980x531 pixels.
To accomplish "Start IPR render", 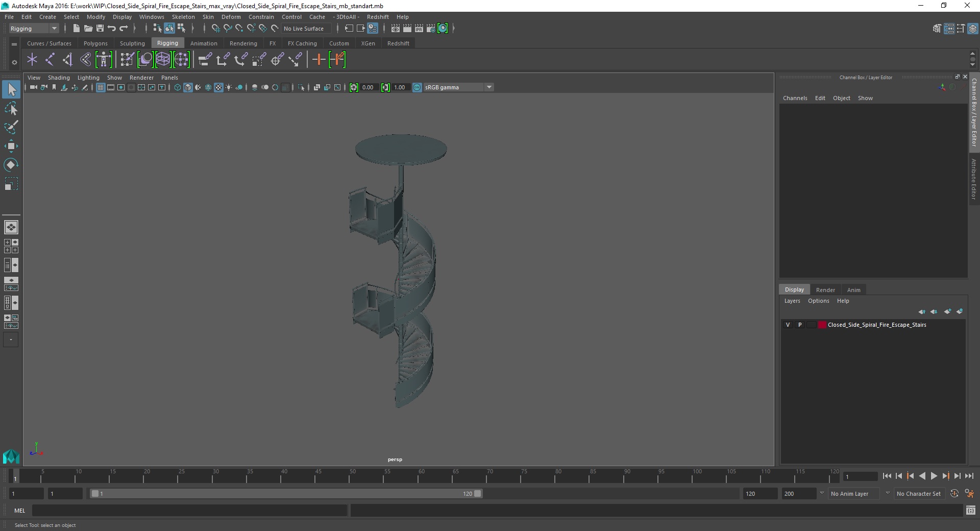I will click(x=419, y=29).
